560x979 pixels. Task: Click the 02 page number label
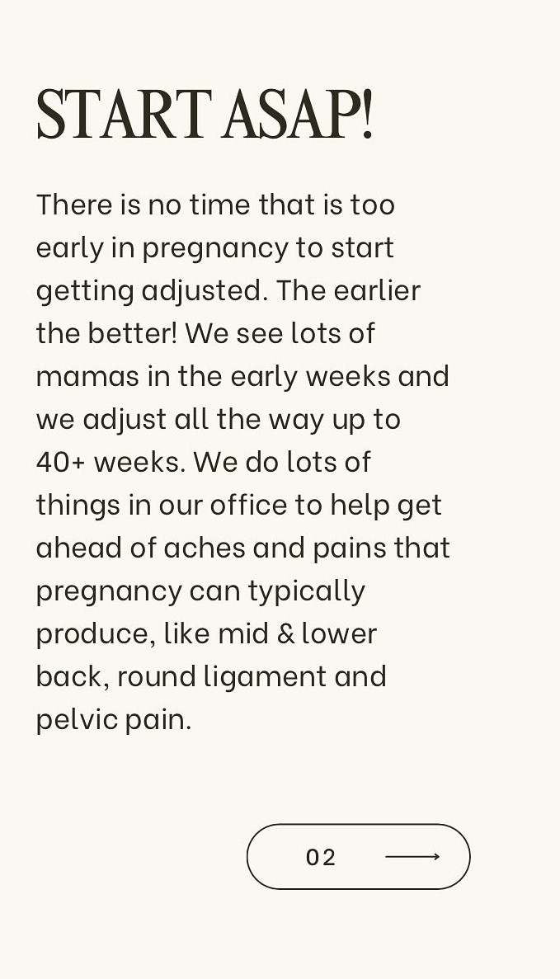pos(321,857)
